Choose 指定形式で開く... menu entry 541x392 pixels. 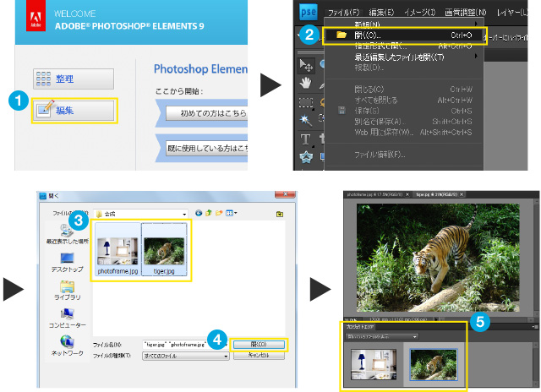(x=403, y=46)
